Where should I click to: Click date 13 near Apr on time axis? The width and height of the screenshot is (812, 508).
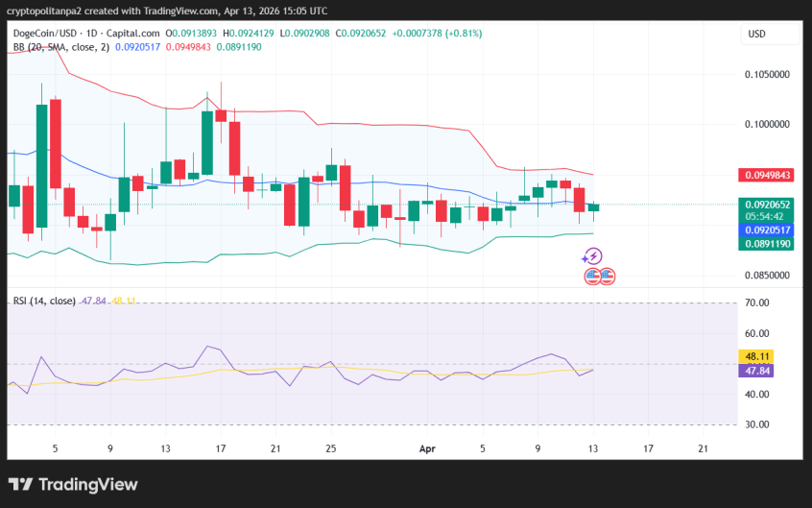pyautogui.click(x=593, y=448)
